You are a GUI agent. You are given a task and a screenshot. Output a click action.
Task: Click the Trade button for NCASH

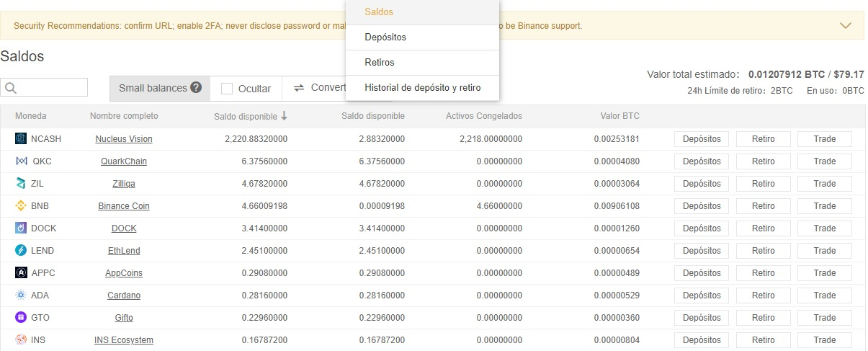click(824, 139)
